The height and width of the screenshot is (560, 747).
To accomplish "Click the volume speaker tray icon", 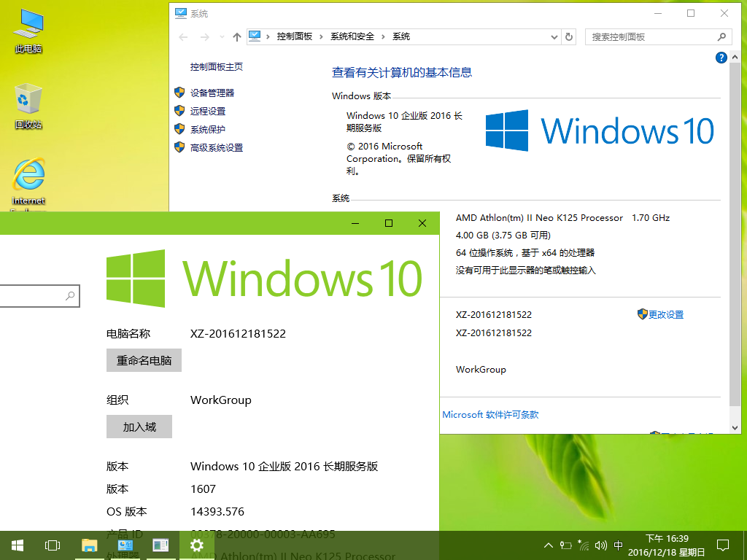I will 601,545.
